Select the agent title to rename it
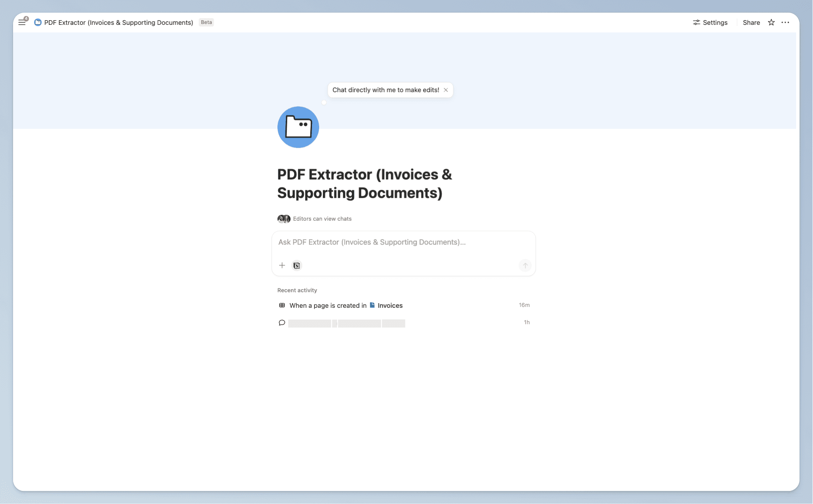813x504 pixels. pos(364,184)
